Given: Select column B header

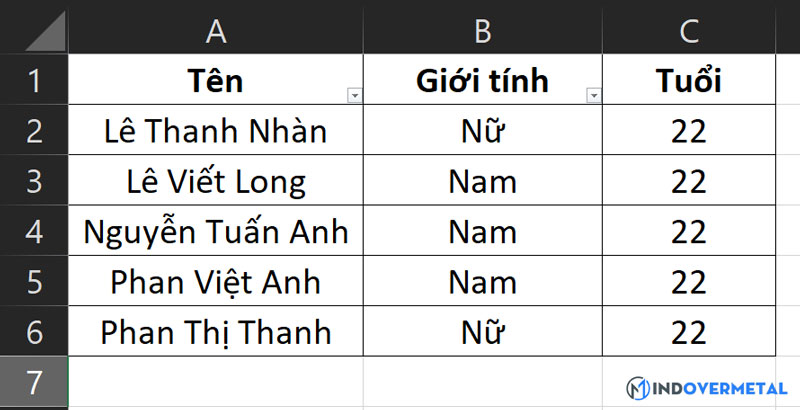Looking at the screenshot, I should click(x=483, y=30).
